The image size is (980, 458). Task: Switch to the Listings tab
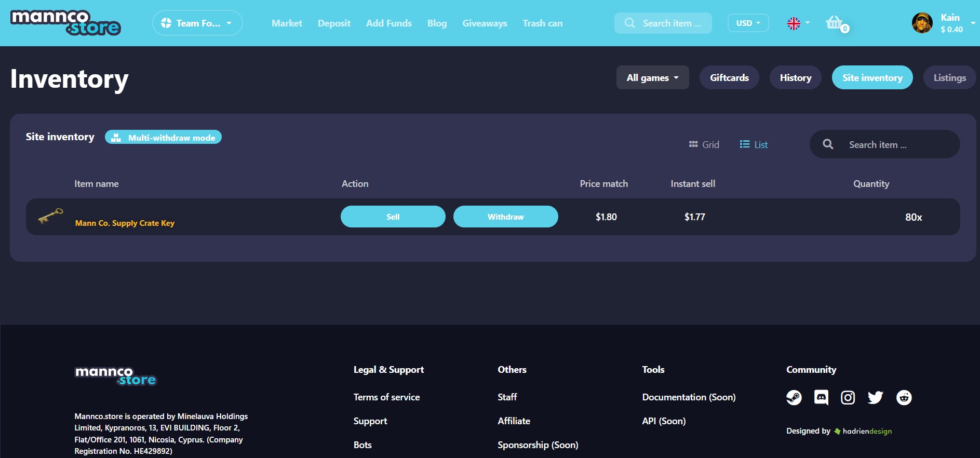[950, 77]
